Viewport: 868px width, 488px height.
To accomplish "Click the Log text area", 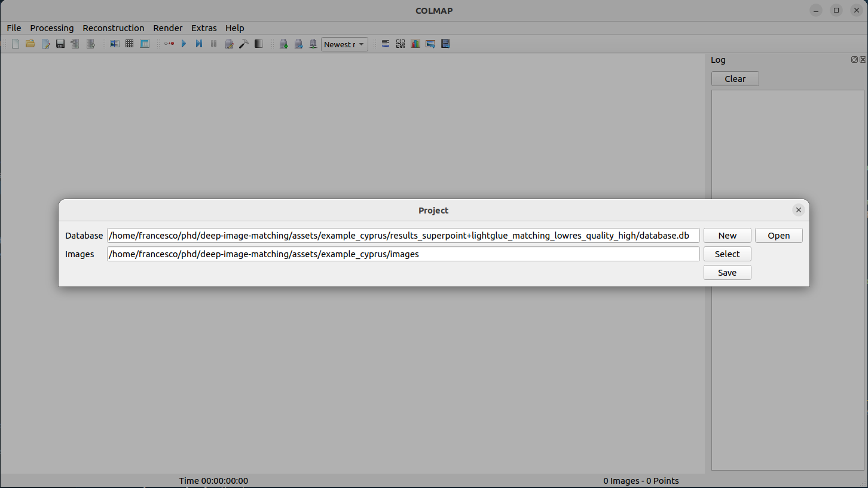I will [788, 280].
